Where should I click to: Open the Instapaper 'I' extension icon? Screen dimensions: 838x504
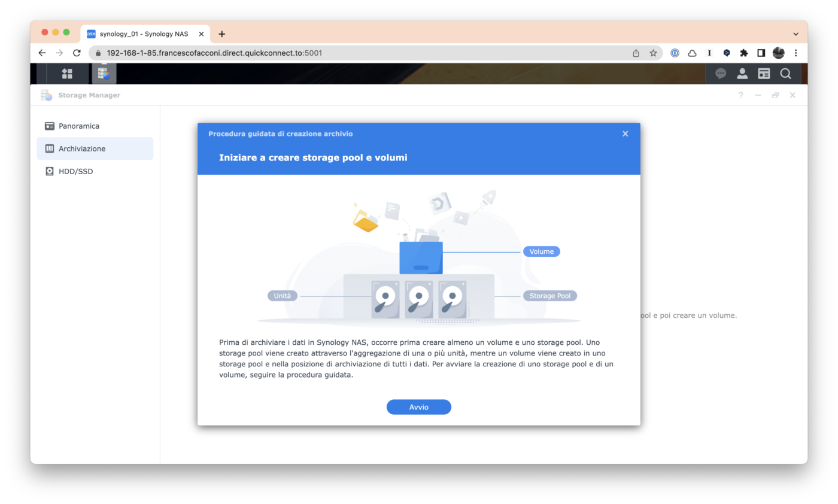709,53
